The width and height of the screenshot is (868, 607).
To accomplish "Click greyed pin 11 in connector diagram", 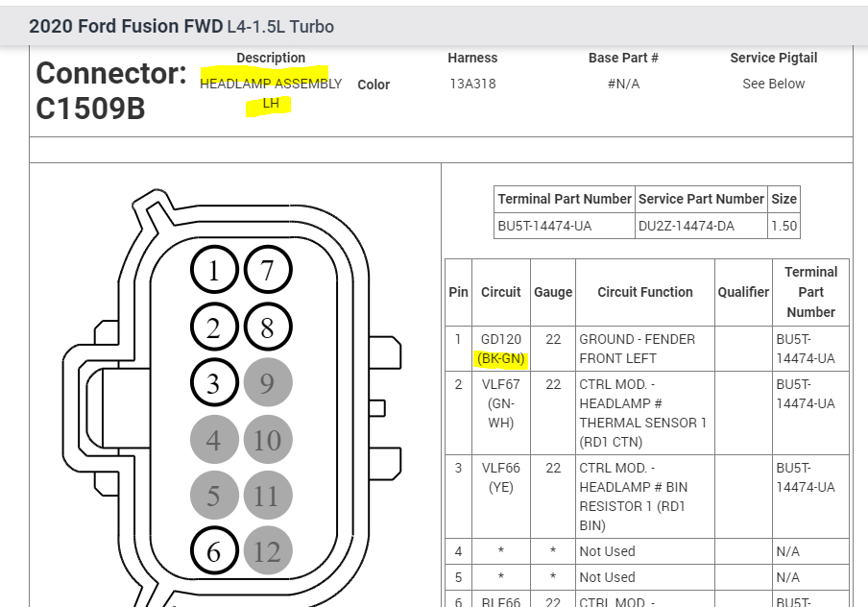I will [x=267, y=496].
